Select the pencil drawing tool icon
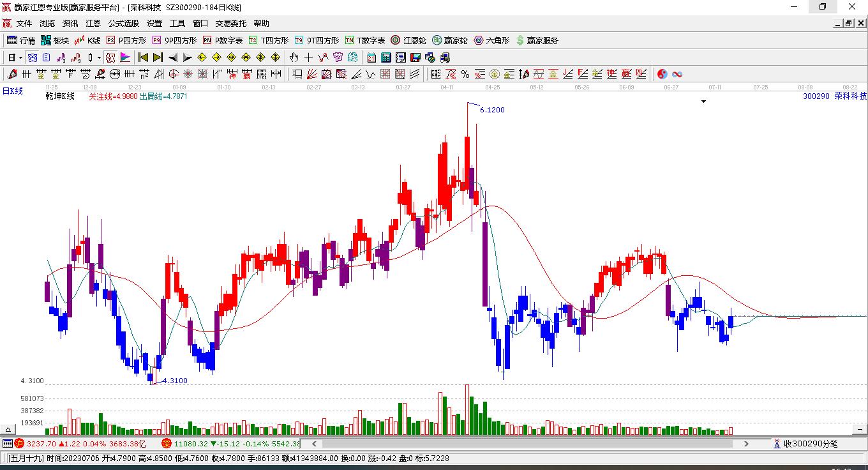 11,74
